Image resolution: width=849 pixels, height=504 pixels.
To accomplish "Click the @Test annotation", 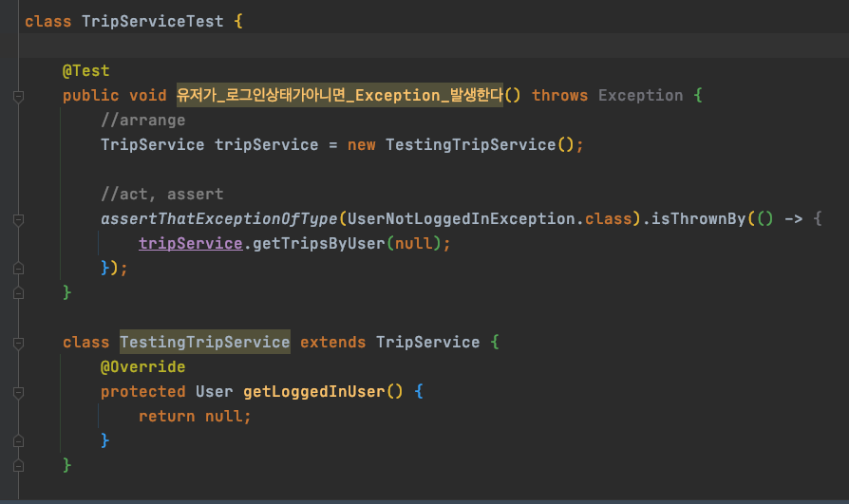I will (86, 71).
